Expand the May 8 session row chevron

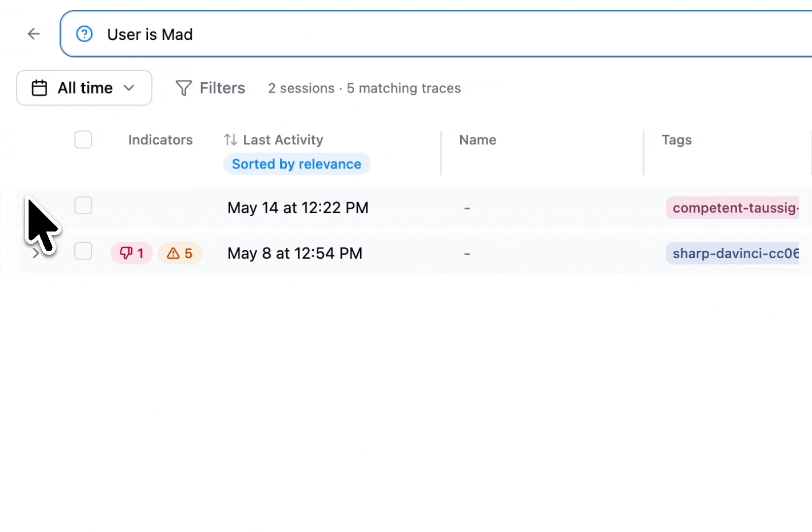(35, 253)
